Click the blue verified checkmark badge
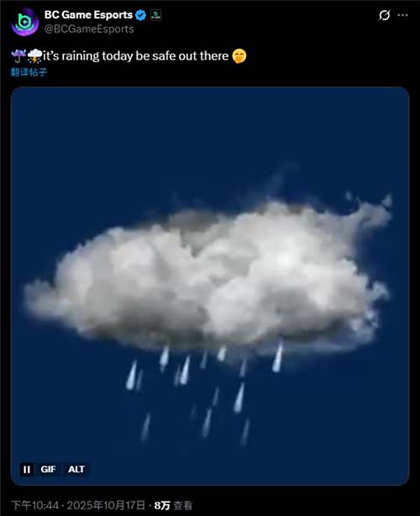 point(141,15)
